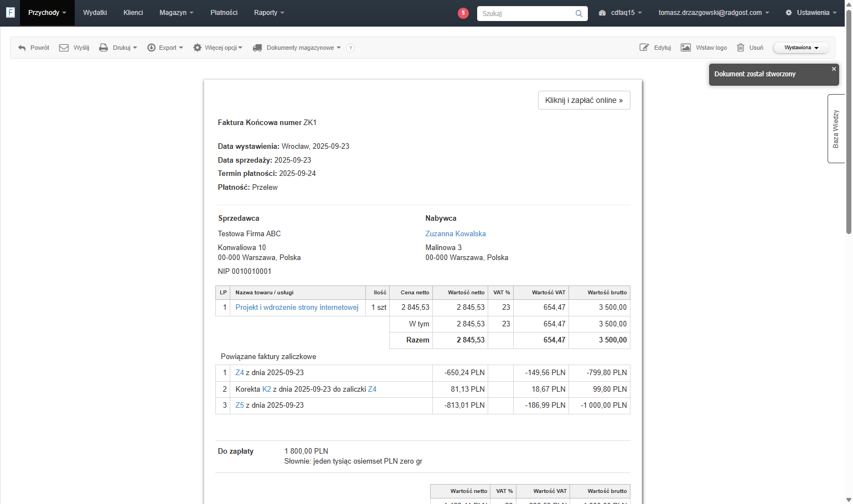The height and width of the screenshot is (504, 853).
Task: Open the Płatności menu item
Action: click(x=224, y=13)
